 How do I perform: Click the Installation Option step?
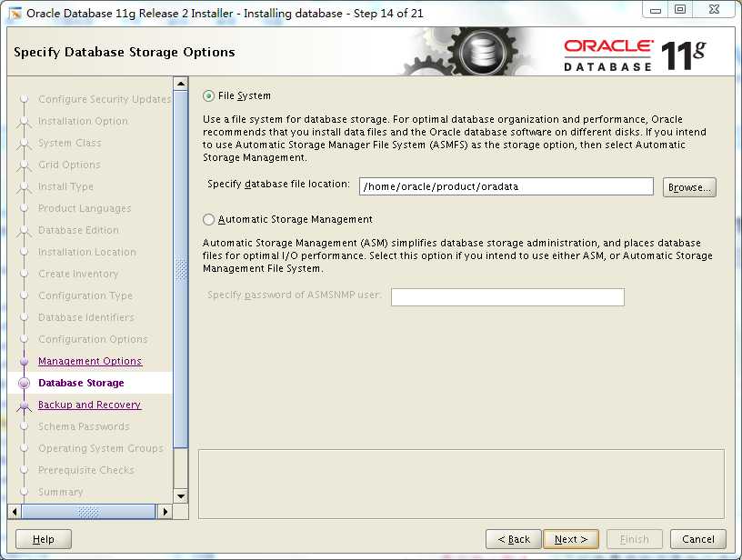tap(83, 121)
